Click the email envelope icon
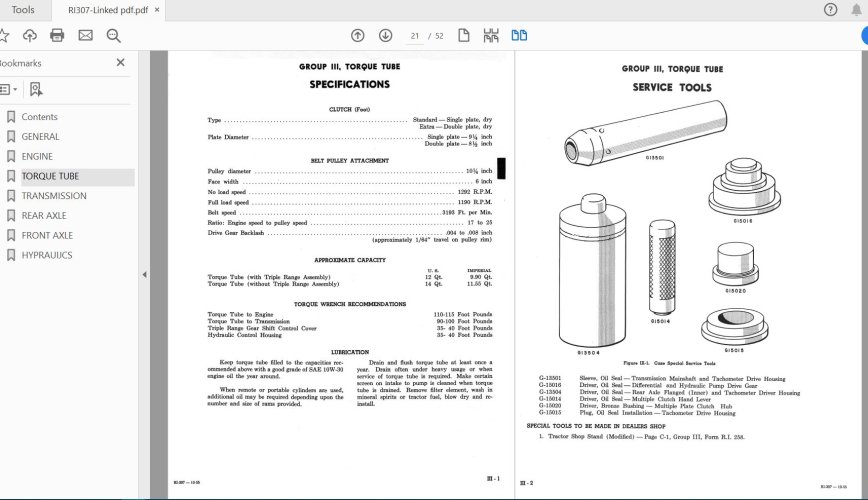Screen dimensions: 868x500 (85, 36)
